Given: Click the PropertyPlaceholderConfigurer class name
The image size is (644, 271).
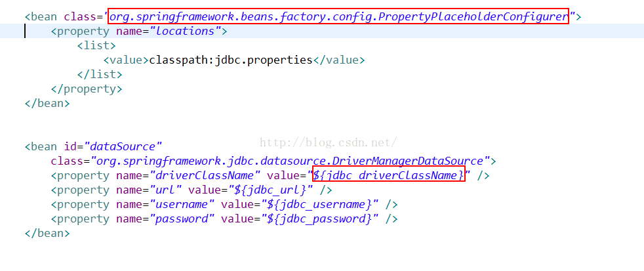Looking at the screenshot, I should [x=338, y=16].
